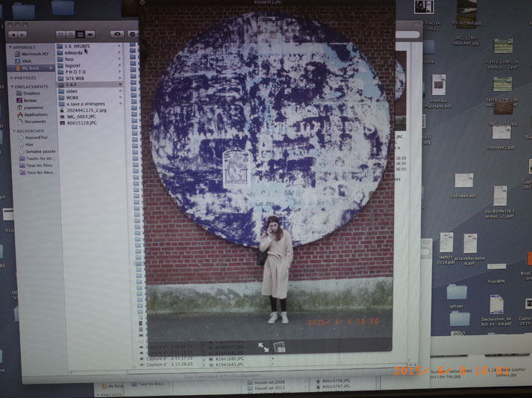Expand the WORK folder arrow
Viewport: 532px width, 398px height.
click(x=120, y=98)
